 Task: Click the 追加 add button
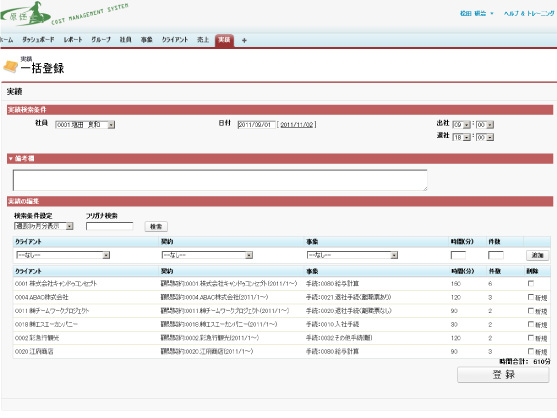pos(537,255)
